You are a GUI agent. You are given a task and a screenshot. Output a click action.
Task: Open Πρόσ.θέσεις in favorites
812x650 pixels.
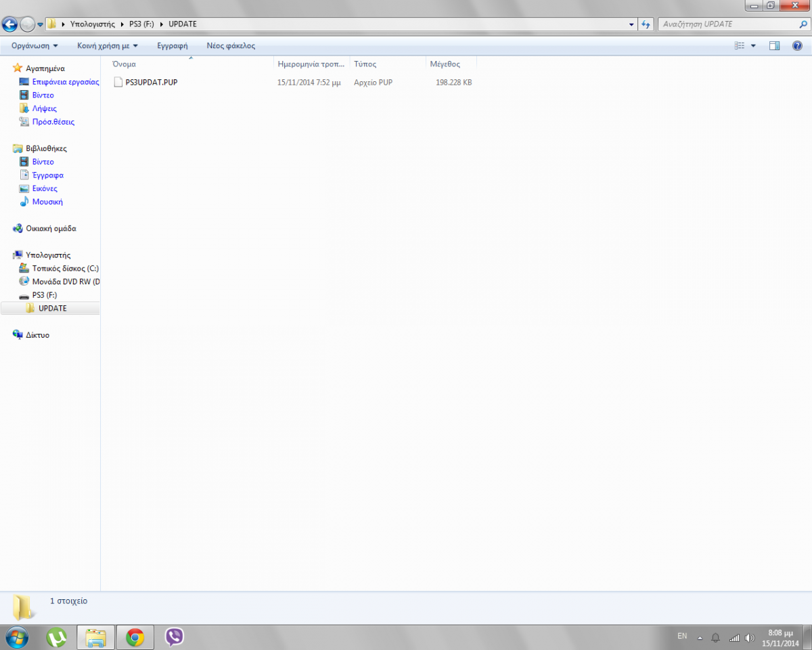(53, 122)
